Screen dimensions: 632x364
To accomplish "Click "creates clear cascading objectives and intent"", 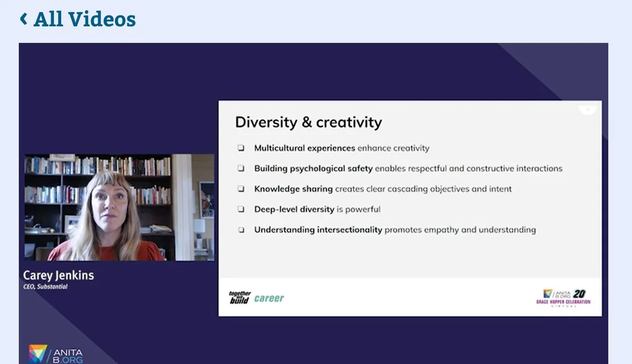I will [x=423, y=189].
